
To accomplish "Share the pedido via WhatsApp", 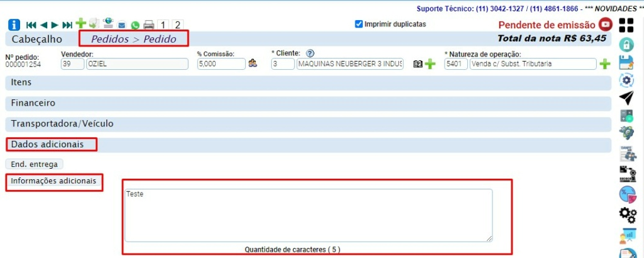I will [135, 25].
